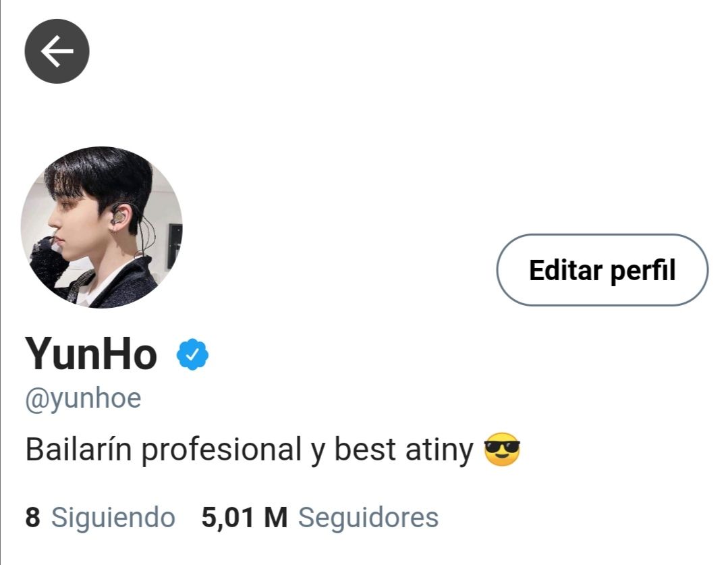Go back using the left arrow icon

coord(57,51)
